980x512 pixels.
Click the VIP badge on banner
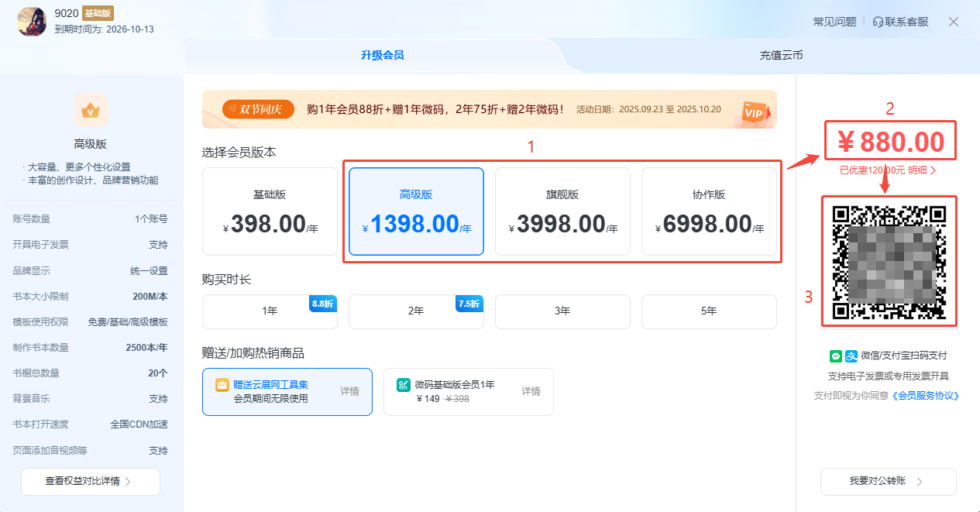(x=755, y=112)
